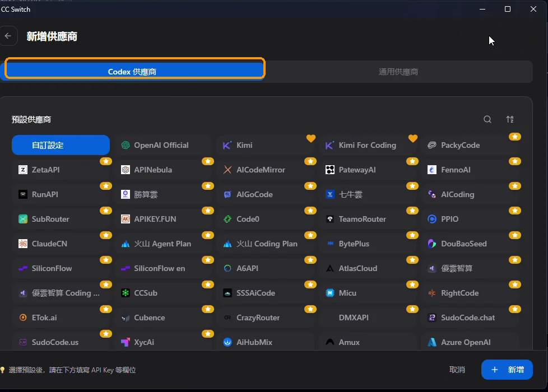
Task: Maximize the CC Switch window
Action: [508, 9]
